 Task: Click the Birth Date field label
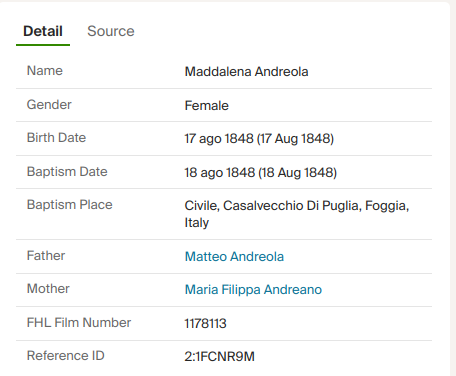[56, 138]
